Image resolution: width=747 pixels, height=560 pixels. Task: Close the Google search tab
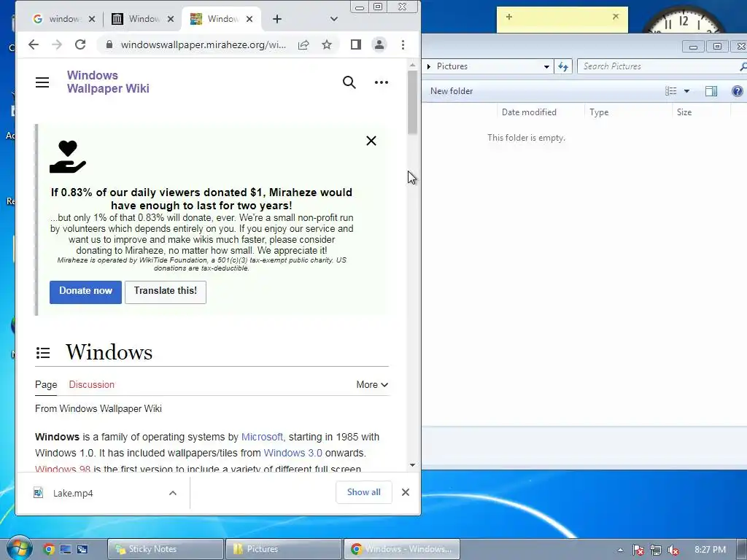point(92,19)
